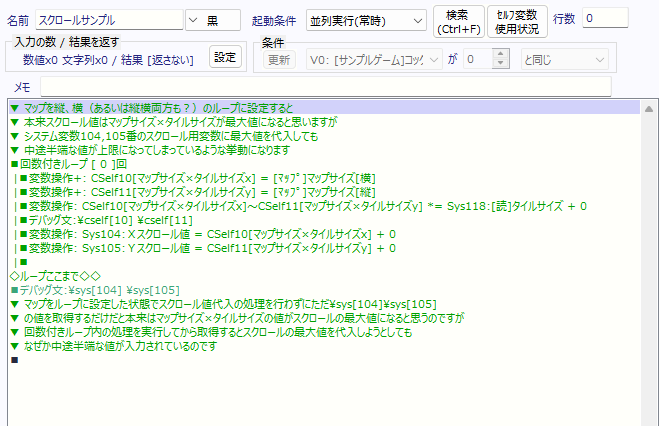Viewport: 659px width, 426px height.
Task: Open the セルフ変数使用状況 panel
Action: coord(515,19)
